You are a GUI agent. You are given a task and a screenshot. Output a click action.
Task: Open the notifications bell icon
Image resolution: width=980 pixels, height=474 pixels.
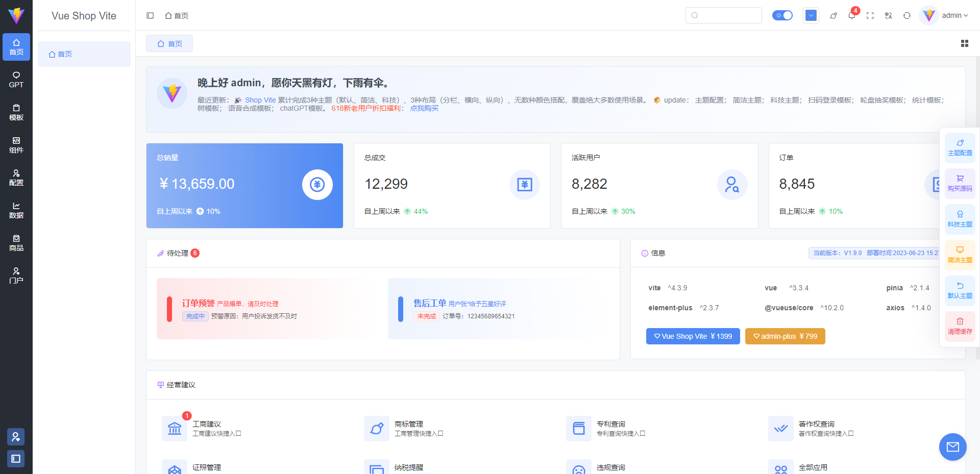point(851,16)
